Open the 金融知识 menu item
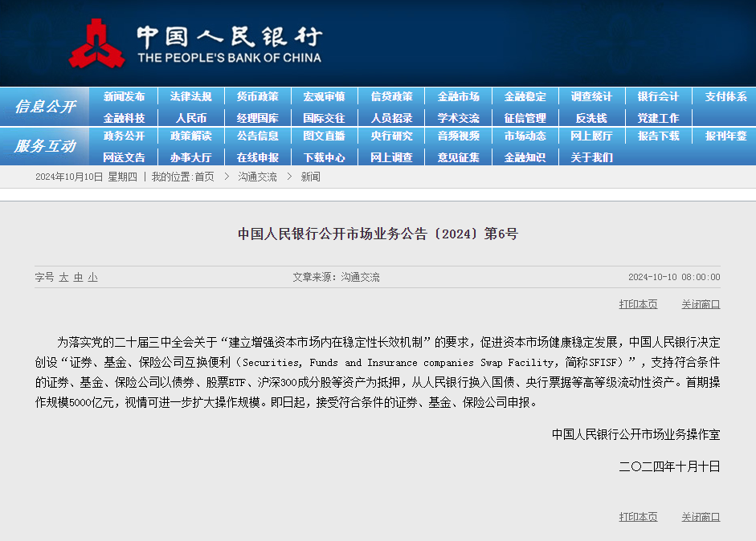 (x=525, y=157)
